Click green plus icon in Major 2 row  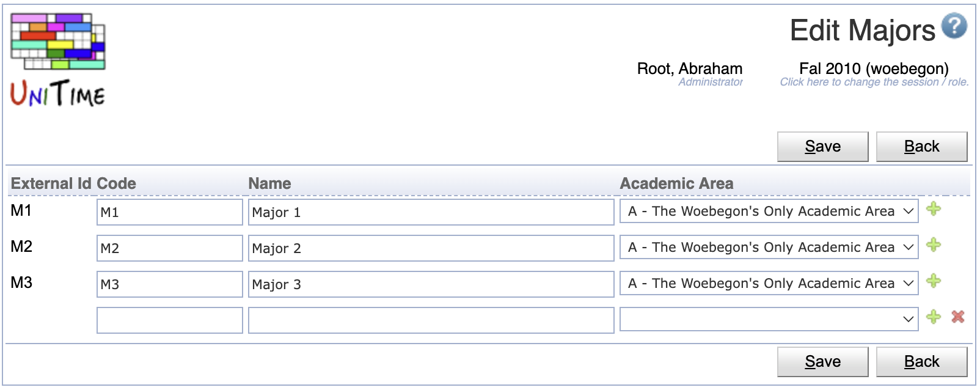tap(934, 245)
